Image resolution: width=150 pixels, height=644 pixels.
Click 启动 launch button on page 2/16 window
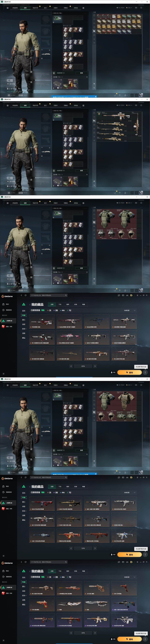click(x=129, y=372)
